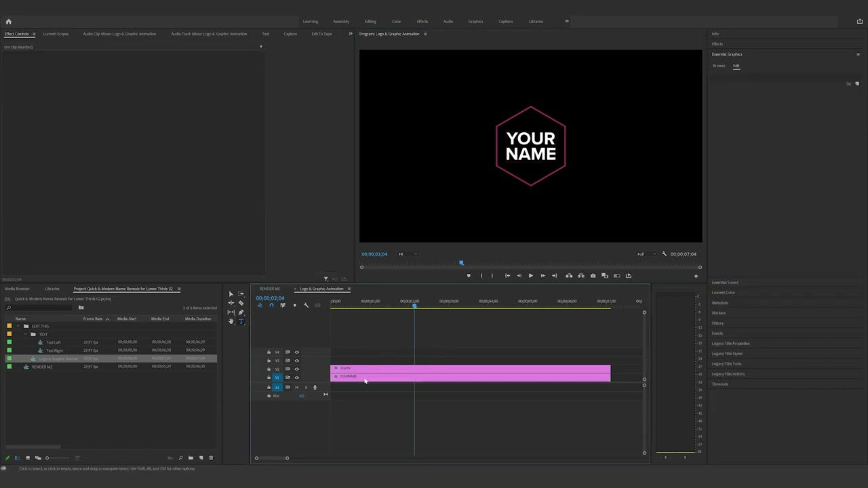This screenshot has height=488, width=868.
Task: Click the voice-over record mic on A1
Action: point(315,387)
